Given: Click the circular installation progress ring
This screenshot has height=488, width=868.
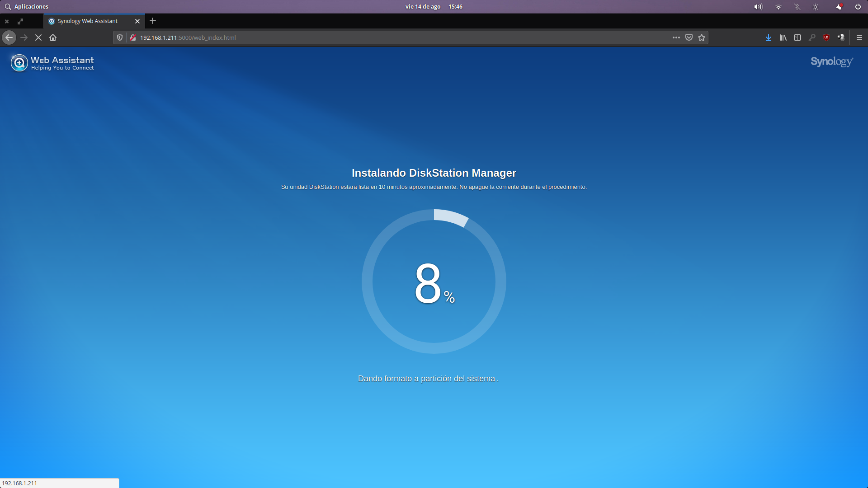Looking at the screenshot, I should [x=367, y=282].
